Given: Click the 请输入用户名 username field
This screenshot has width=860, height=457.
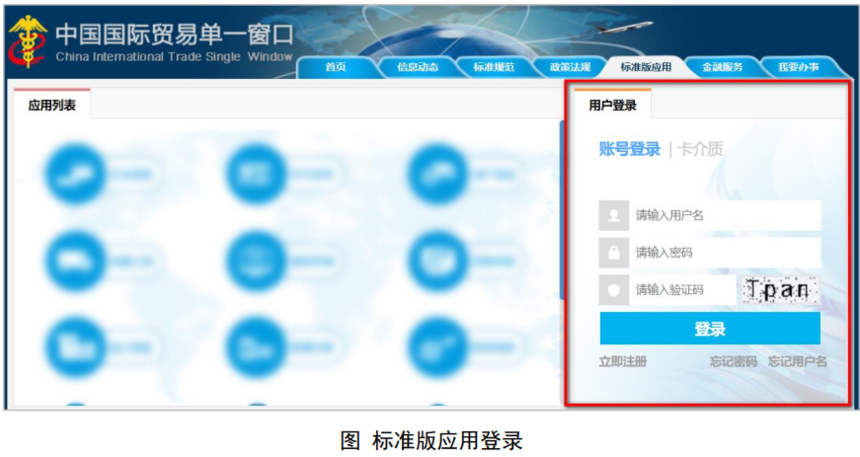Looking at the screenshot, I should [x=725, y=215].
